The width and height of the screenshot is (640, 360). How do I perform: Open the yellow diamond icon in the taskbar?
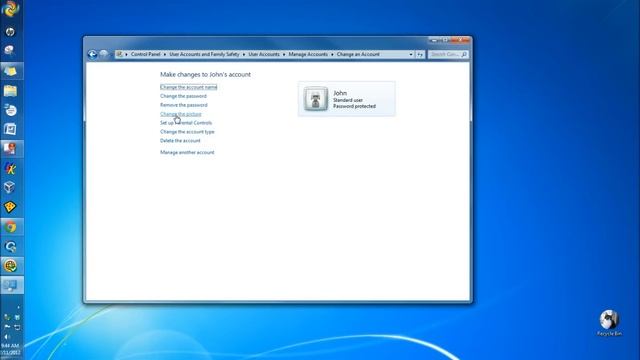pyautogui.click(x=10, y=207)
